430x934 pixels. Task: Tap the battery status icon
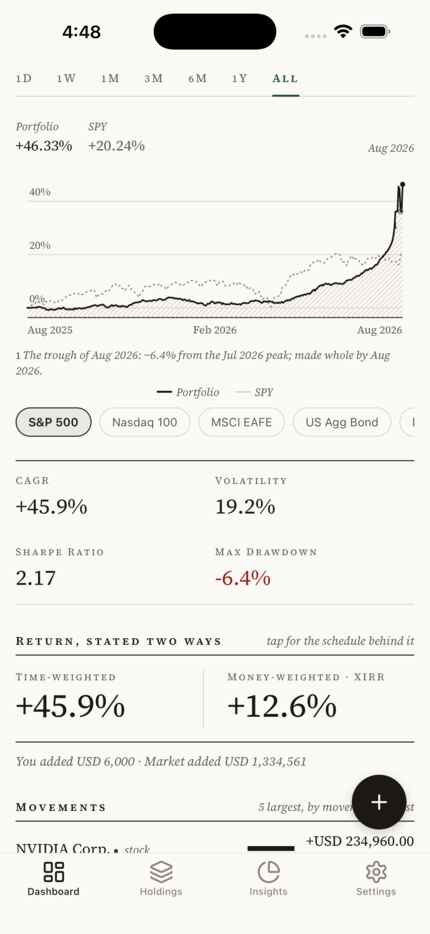coord(375,31)
